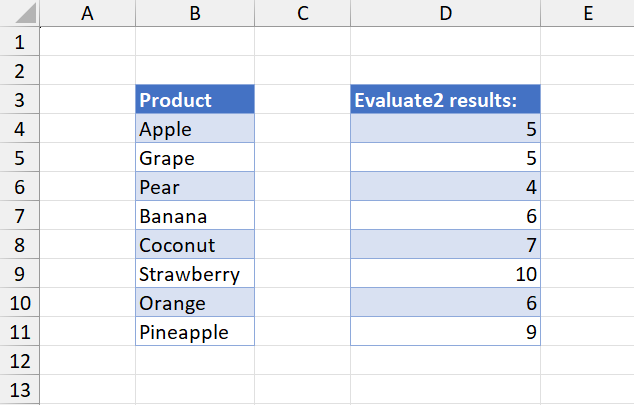Select the Coconut cell
Image resolution: width=634 pixels, height=405 pixels.
(195, 245)
